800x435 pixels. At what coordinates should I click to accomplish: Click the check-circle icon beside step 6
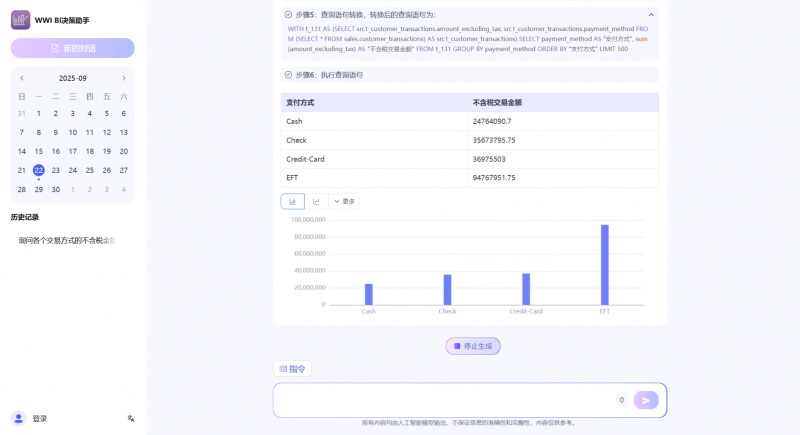pos(288,75)
